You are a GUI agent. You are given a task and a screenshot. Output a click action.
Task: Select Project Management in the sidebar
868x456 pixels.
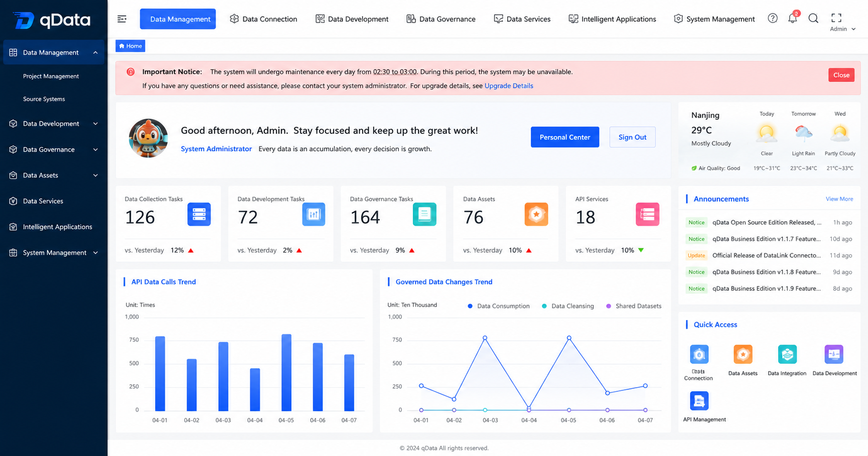coord(51,76)
